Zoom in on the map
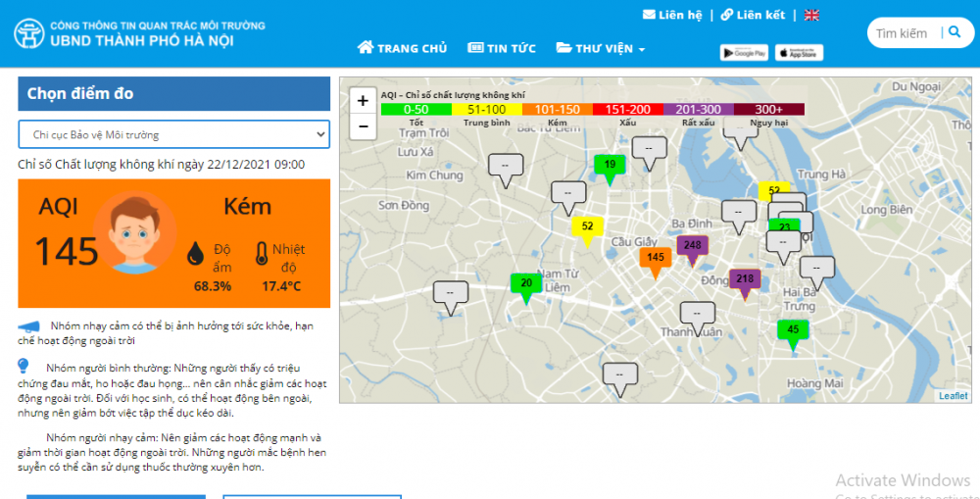 (x=363, y=100)
